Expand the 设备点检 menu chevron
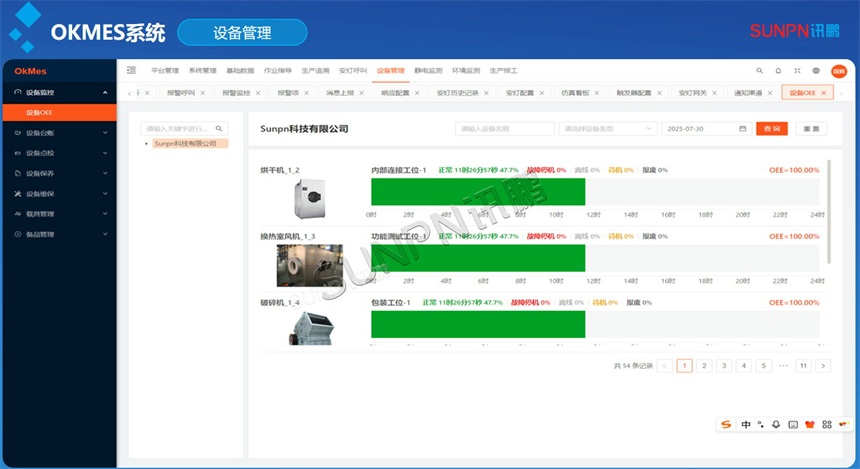 105,153
